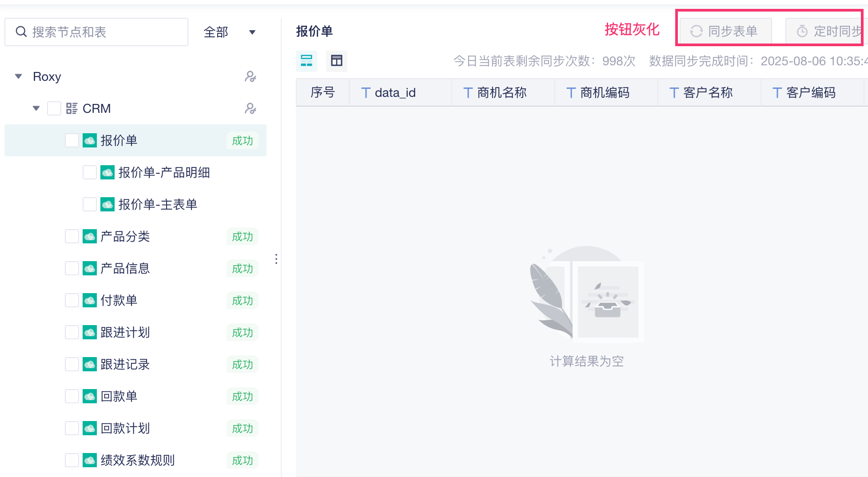Viewport: 868px width, 477px height.
Task: Click the panel divider handle dots
Action: (x=276, y=259)
